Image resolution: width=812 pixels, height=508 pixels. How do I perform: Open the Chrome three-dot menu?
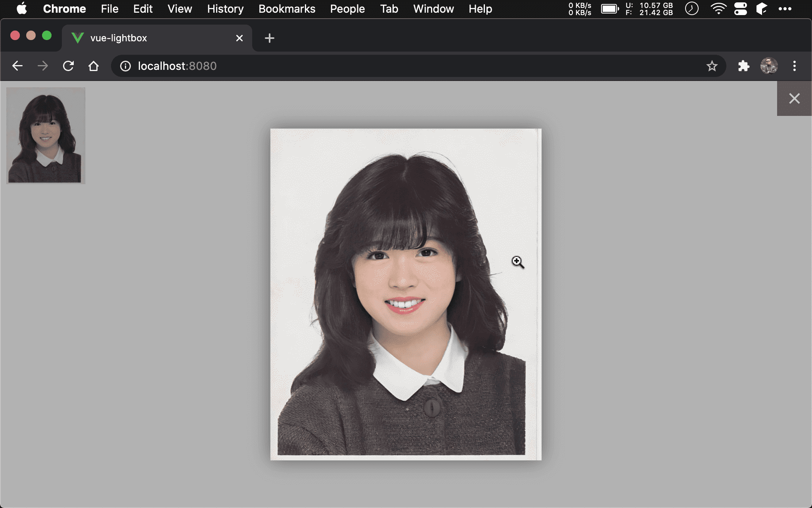[794, 66]
